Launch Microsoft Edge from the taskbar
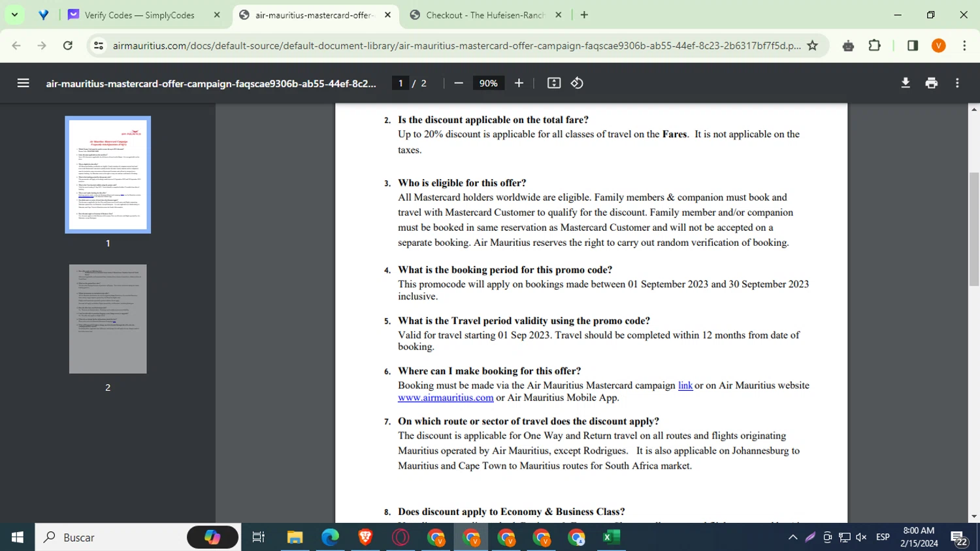 point(330,537)
